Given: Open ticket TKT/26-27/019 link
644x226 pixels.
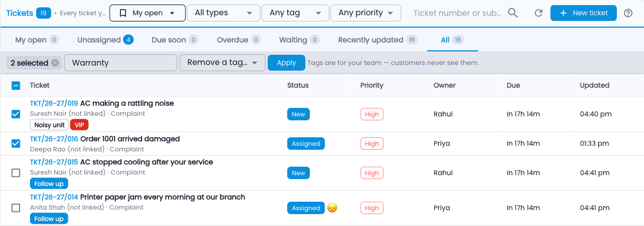Looking at the screenshot, I should click(x=54, y=103).
